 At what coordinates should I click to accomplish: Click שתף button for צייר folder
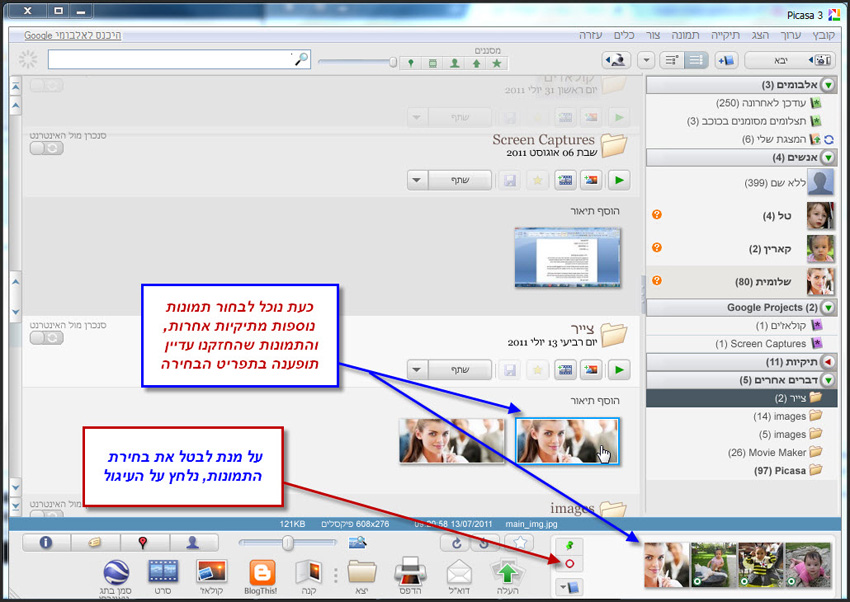(460, 370)
